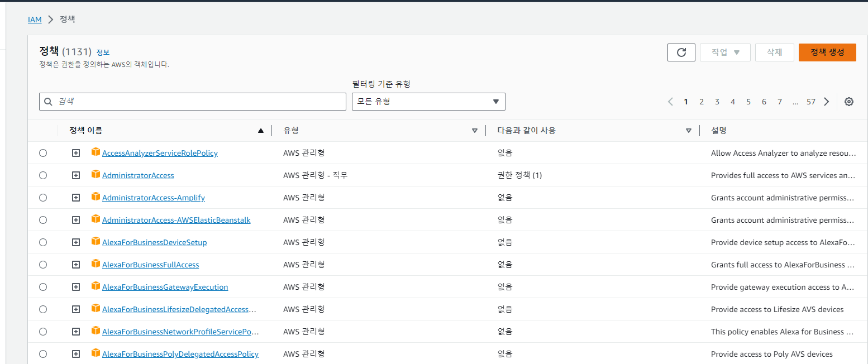
Task: Select the AlexaForBusinessFullAccess radio button
Action: coord(43,265)
